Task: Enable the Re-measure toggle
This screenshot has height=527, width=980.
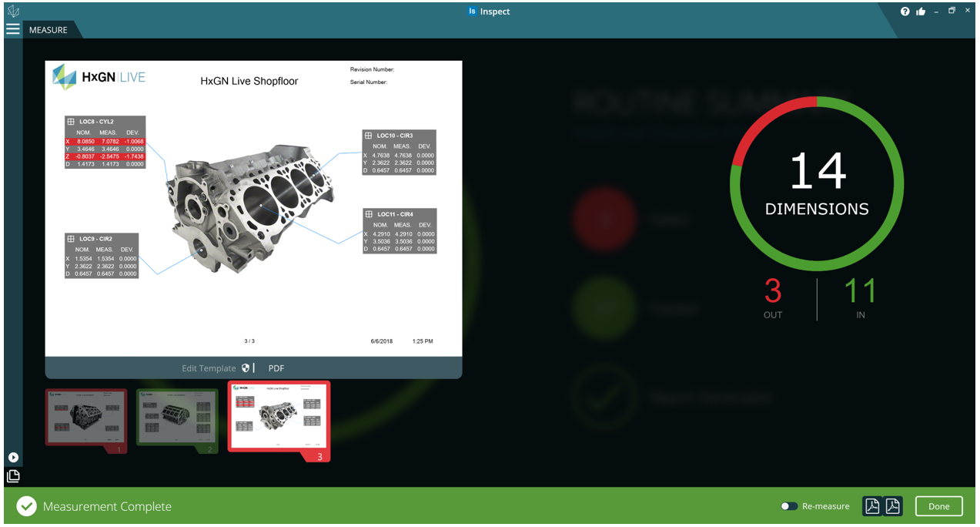Action: pos(789,506)
